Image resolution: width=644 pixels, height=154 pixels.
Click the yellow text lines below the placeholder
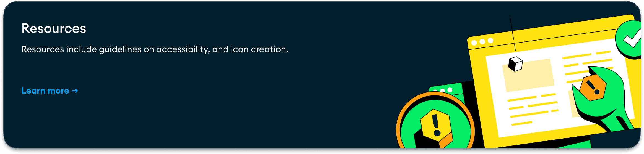533,110
